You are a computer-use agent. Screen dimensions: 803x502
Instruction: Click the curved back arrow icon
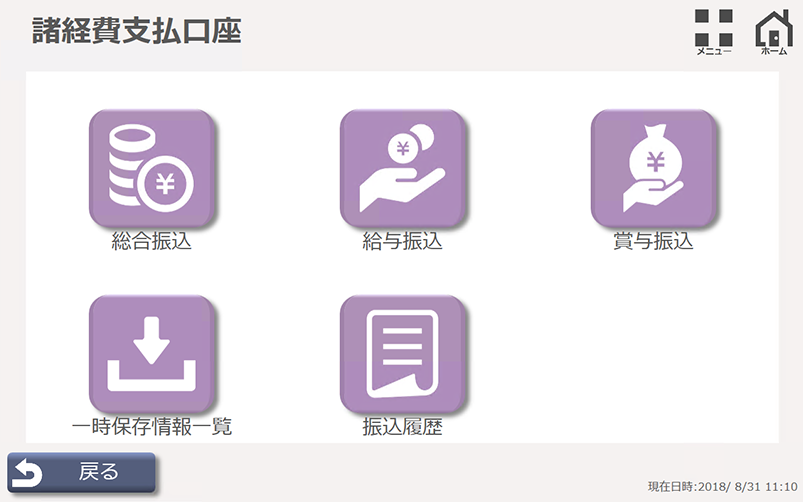(27, 472)
